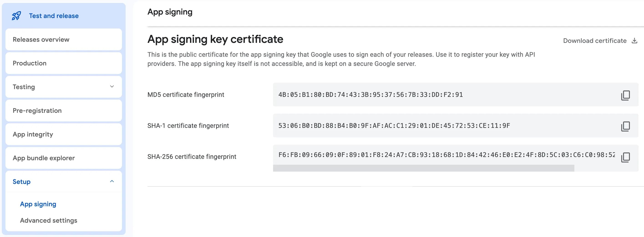This screenshot has height=237, width=644.
Task: Copy the SHA-1 certificate fingerprint
Action: 625,126
